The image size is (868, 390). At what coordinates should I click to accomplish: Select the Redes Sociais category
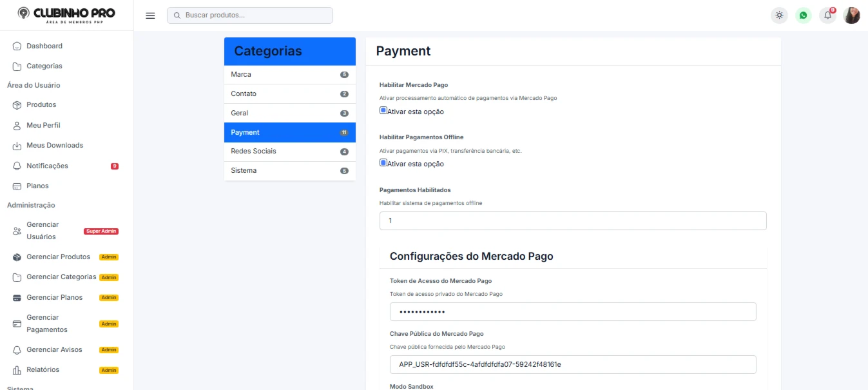point(290,151)
